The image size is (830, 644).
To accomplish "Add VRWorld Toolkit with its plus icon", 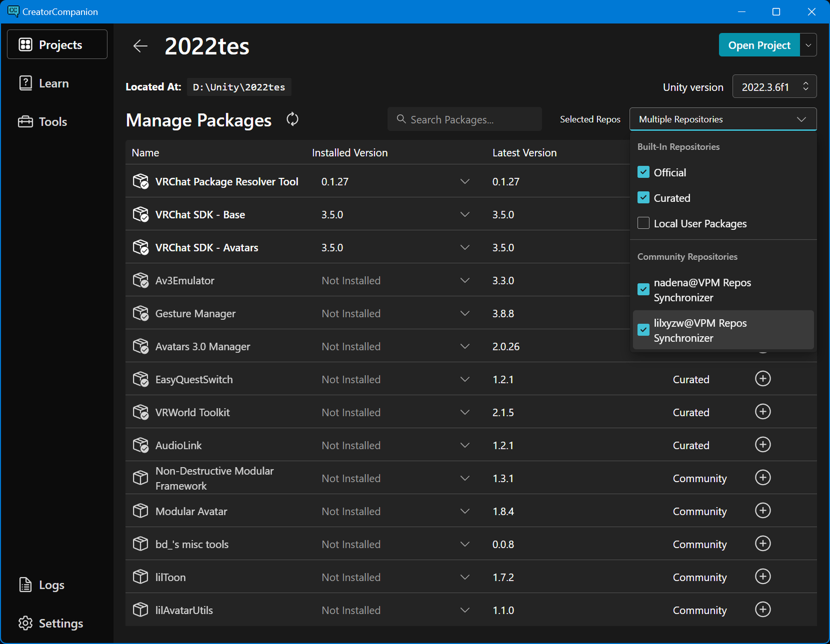I will (763, 412).
